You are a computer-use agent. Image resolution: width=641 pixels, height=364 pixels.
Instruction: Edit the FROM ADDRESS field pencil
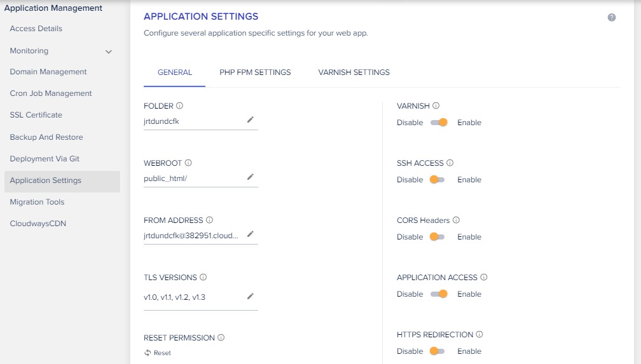tap(251, 234)
